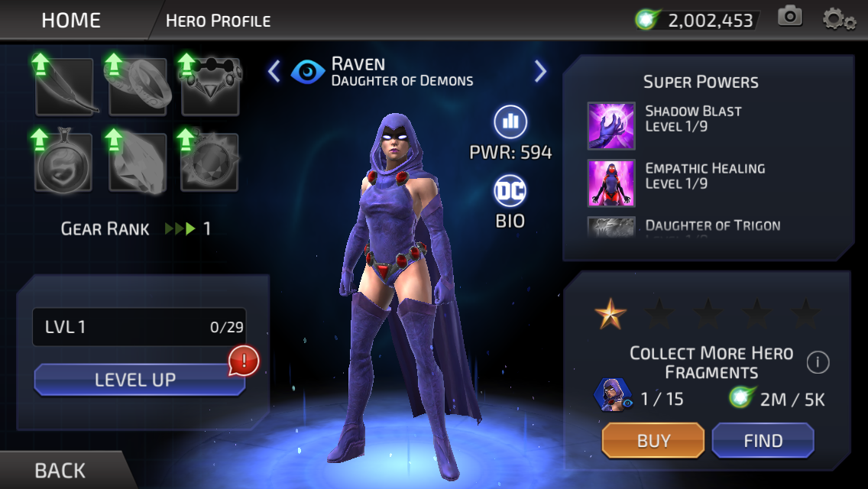This screenshot has width=868, height=489.
Task: Show previous hero with left chevron
Action: 274,71
